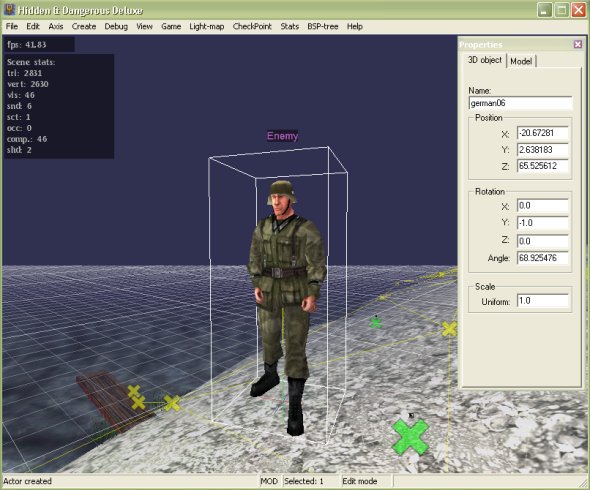Select the 3D object tab
The width and height of the screenshot is (590, 490).
(x=485, y=60)
